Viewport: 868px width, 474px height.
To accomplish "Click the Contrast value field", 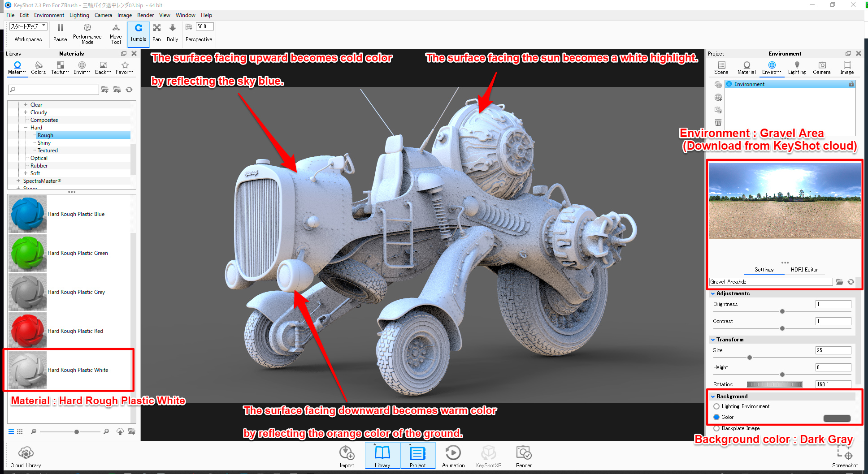I will click(x=833, y=321).
